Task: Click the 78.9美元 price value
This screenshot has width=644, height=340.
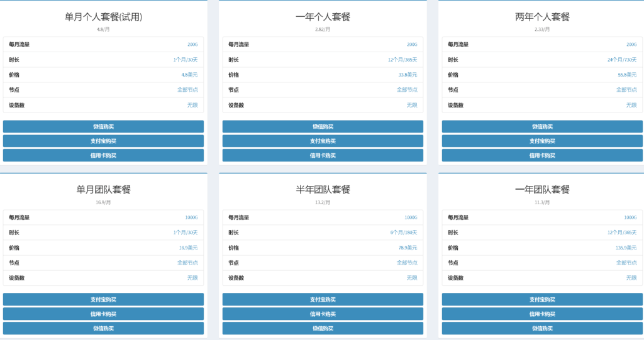Action: pyautogui.click(x=408, y=248)
